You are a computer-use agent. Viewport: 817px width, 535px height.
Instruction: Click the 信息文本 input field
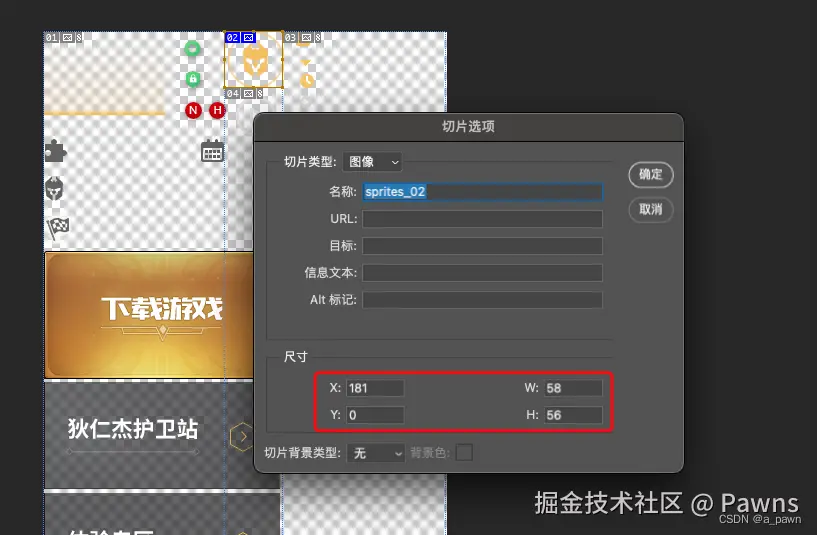tap(482, 273)
